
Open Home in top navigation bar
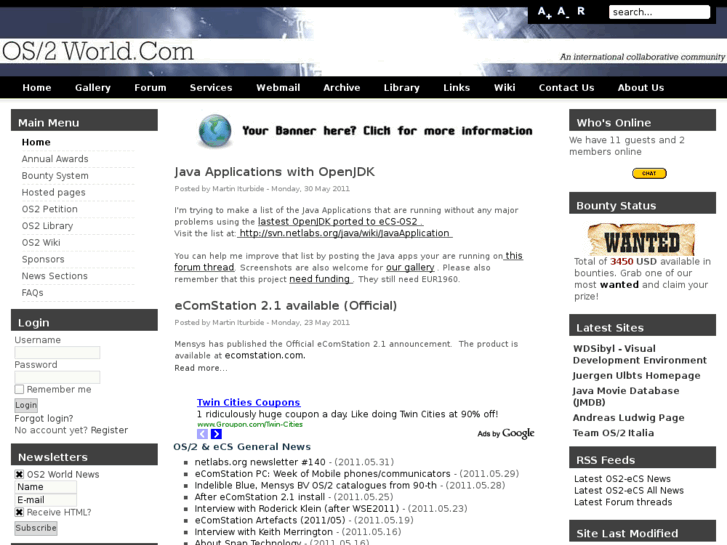(x=37, y=88)
